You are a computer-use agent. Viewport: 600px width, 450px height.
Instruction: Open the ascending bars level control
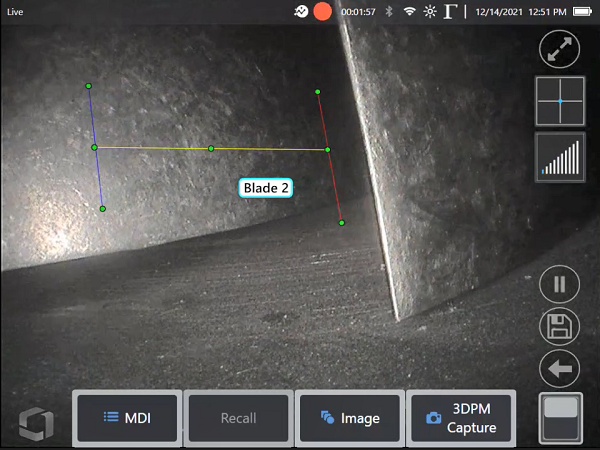[559, 158]
